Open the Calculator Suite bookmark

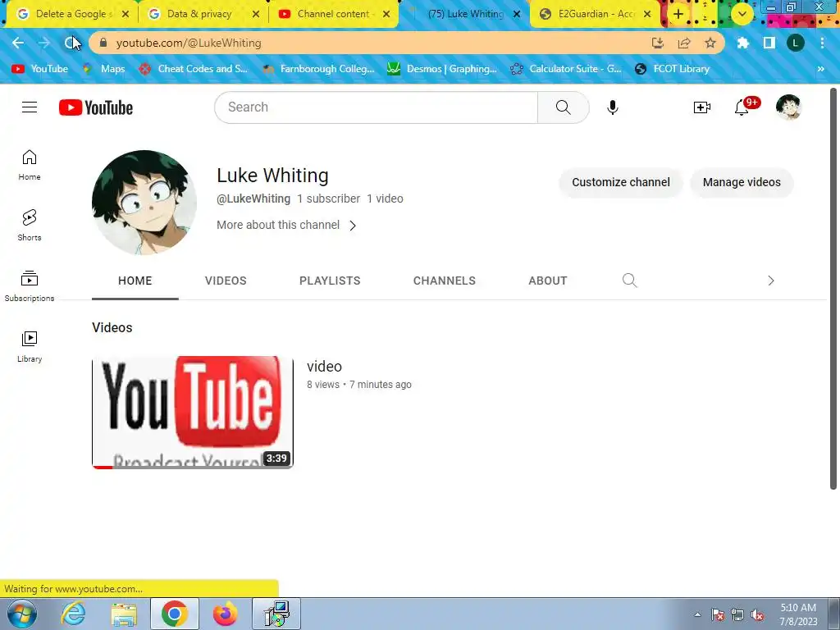pos(566,69)
